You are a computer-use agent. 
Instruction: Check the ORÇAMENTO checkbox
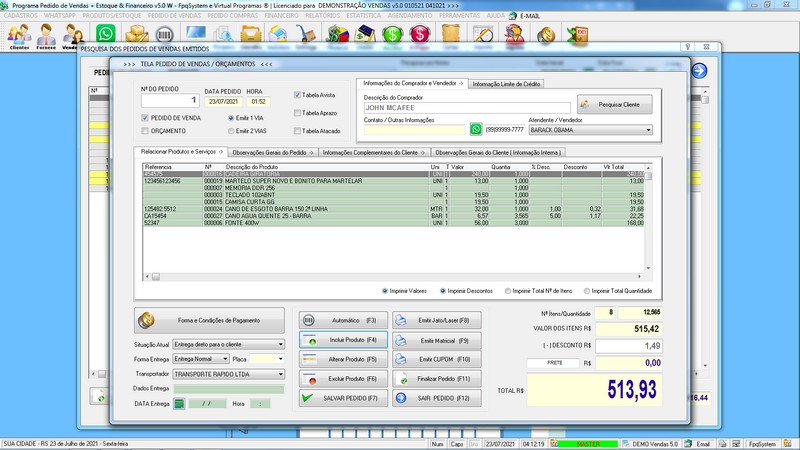[145, 131]
